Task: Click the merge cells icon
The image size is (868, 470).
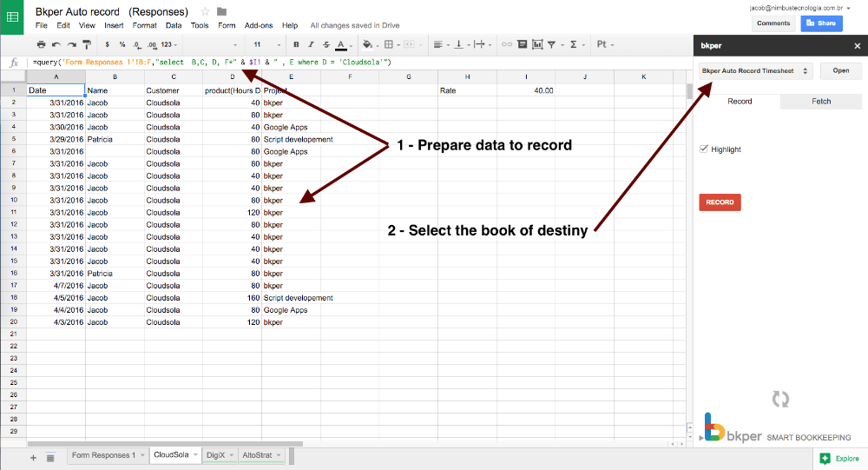Action: [411, 44]
